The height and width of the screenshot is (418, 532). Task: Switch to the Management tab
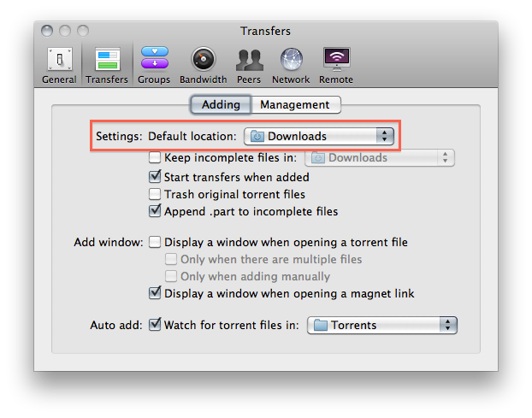pos(295,105)
